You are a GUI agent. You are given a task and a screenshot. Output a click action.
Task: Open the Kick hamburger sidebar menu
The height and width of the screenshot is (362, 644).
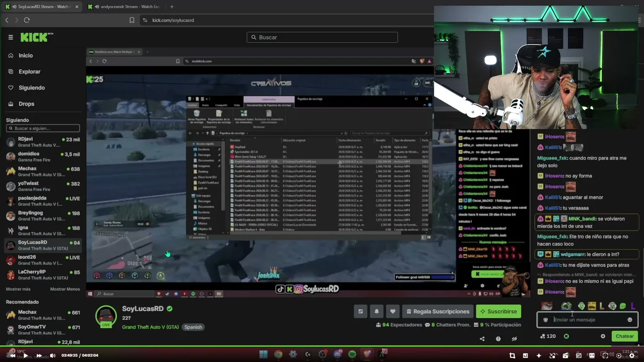11,37
